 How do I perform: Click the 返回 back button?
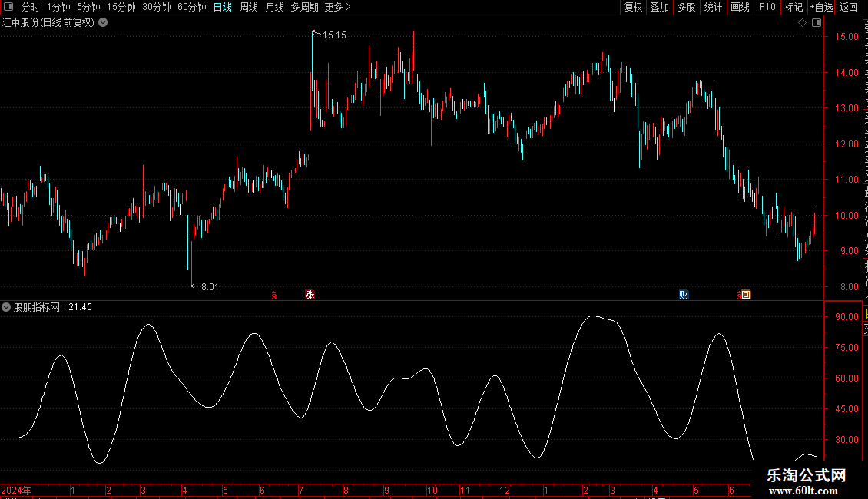[849, 7]
